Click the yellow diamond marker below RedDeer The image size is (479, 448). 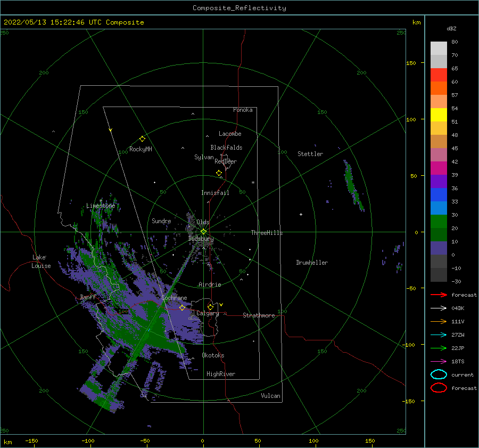tap(219, 173)
